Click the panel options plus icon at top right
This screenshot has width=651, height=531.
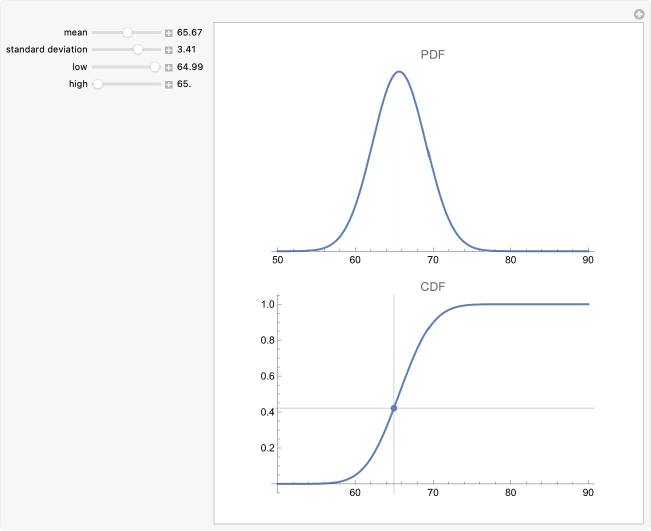click(x=639, y=14)
